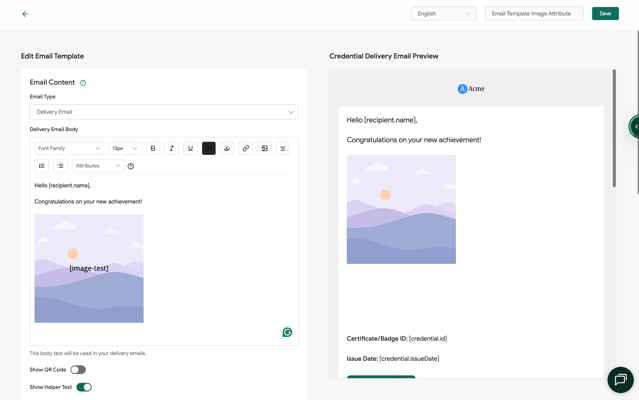The width and height of the screenshot is (639, 400).
Task: Open the chat support widget
Action: [620, 380]
